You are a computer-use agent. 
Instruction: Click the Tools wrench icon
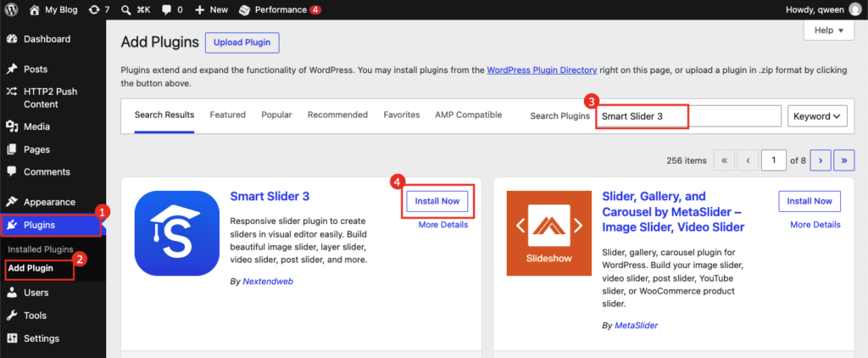(x=12, y=316)
